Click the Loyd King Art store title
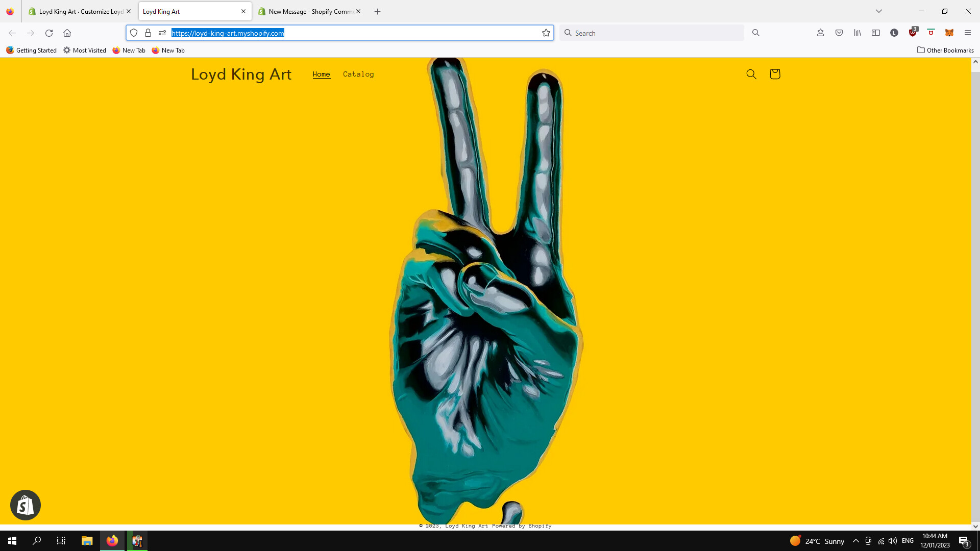 click(x=241, y=74)
